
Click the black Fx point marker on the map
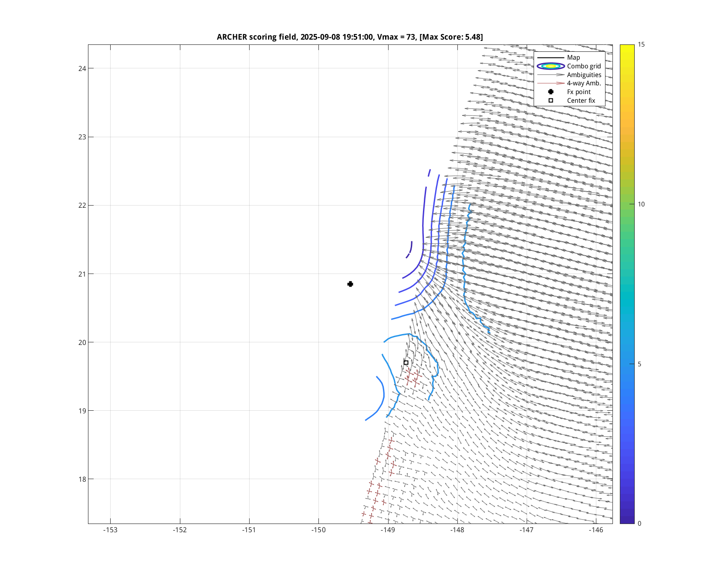click(350, 284)
